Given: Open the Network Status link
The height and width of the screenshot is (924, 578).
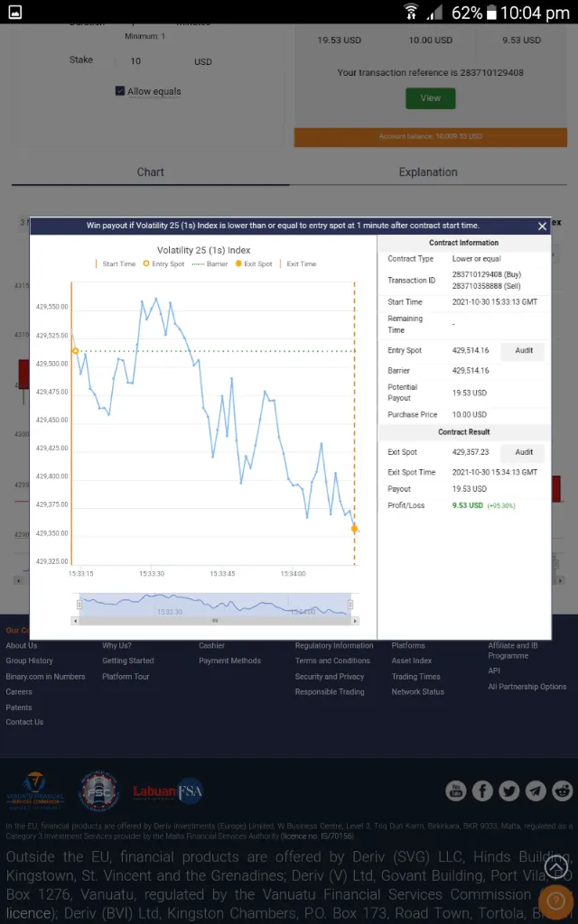Looking at the screenshot, I should click(x=417, y=692).
